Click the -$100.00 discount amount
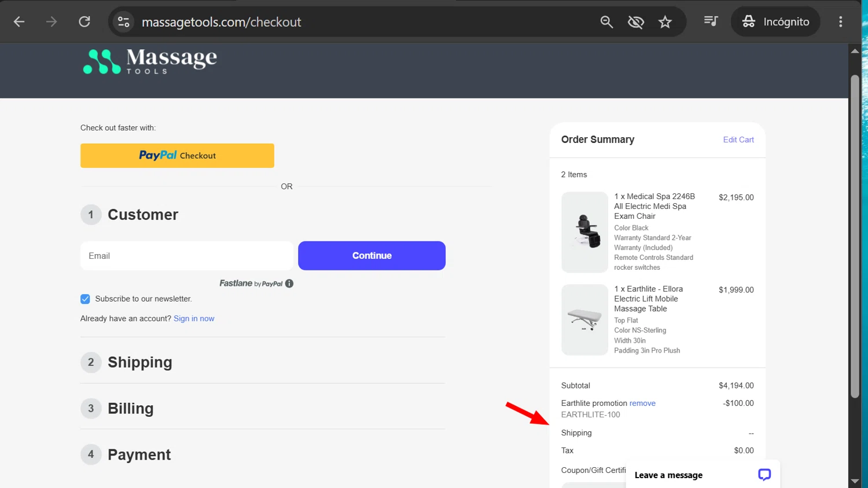Screen dimensions: 868x488 (738, 403)
